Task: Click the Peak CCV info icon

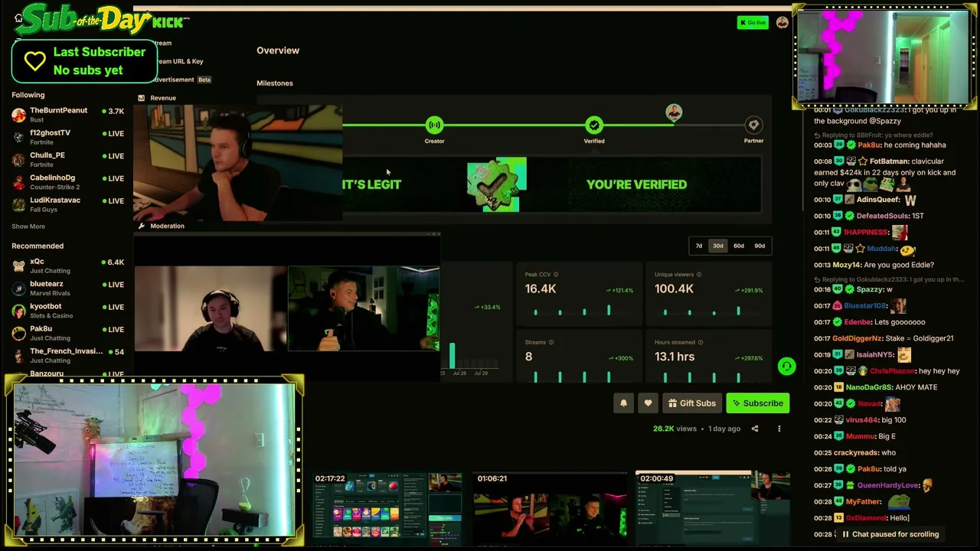Action: coord(556,275)
